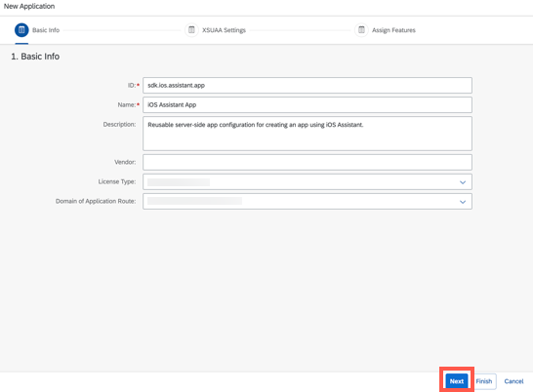Click the 'Vendor:' label
The height and width of the screenshot is (392, 533).
(125, 162)
